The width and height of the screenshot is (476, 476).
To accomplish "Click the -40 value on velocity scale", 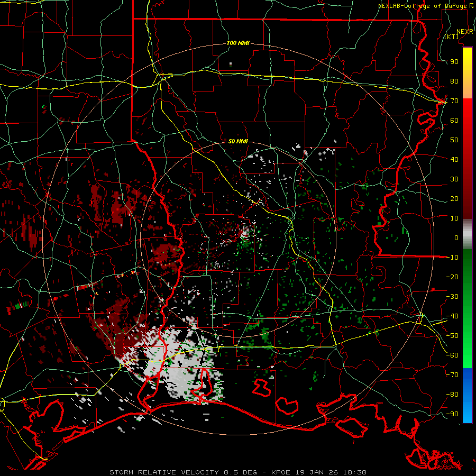I will (x=452, y=316).
